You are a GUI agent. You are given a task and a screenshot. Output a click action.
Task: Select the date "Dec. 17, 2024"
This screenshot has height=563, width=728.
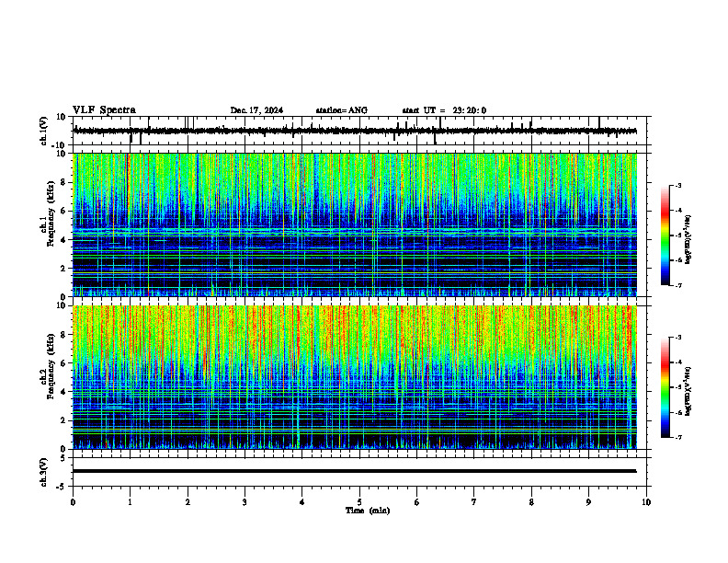point(256,110)
